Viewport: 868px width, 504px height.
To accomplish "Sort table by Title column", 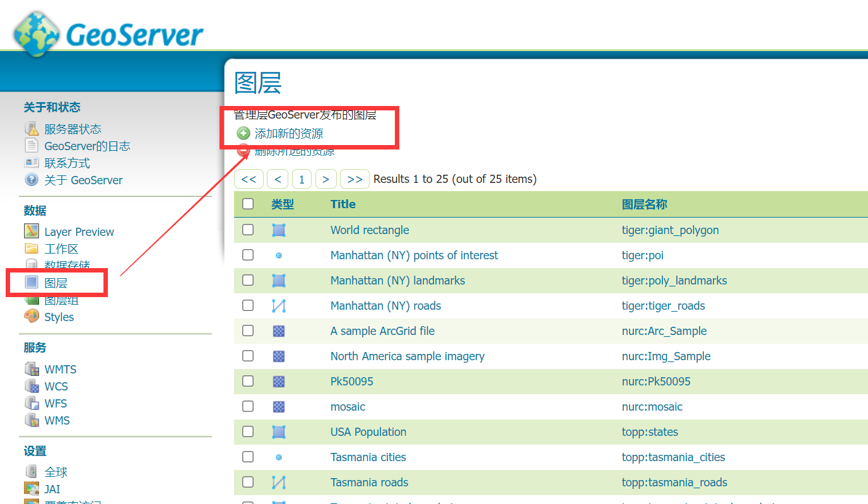I will [343, 204].
